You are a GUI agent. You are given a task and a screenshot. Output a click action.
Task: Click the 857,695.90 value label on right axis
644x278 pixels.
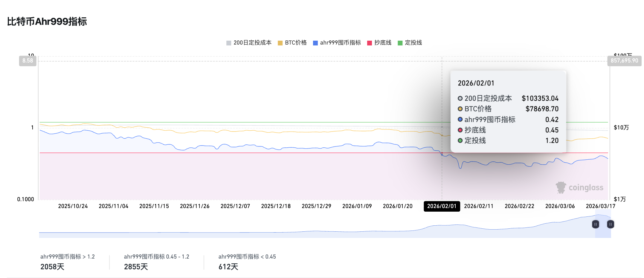tap(624, 60)
